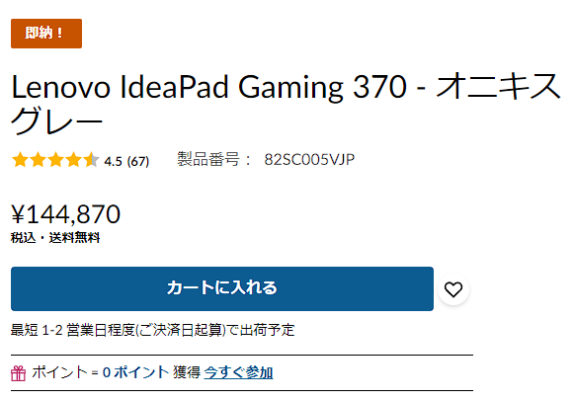Select product number 82SC005VJP

click(x=310, y=159)
